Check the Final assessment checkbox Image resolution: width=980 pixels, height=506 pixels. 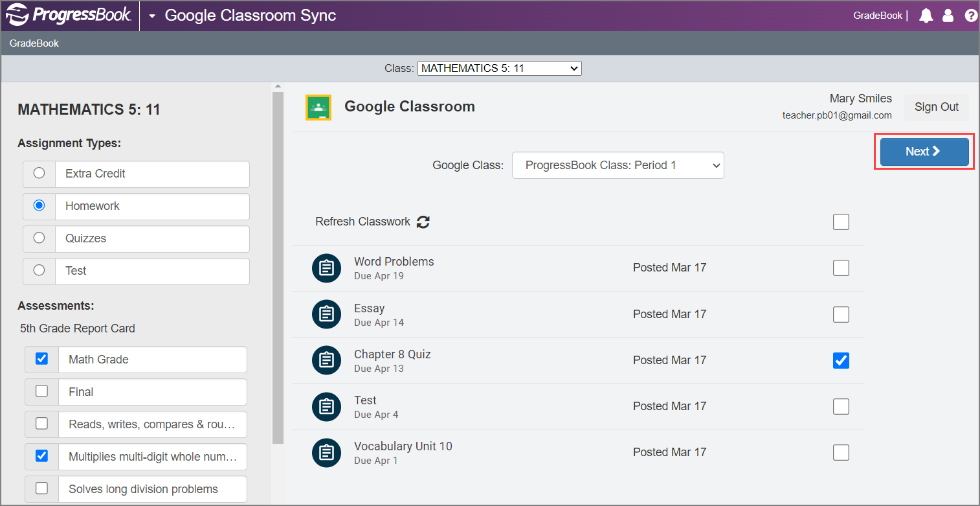[x=41, y=391]
